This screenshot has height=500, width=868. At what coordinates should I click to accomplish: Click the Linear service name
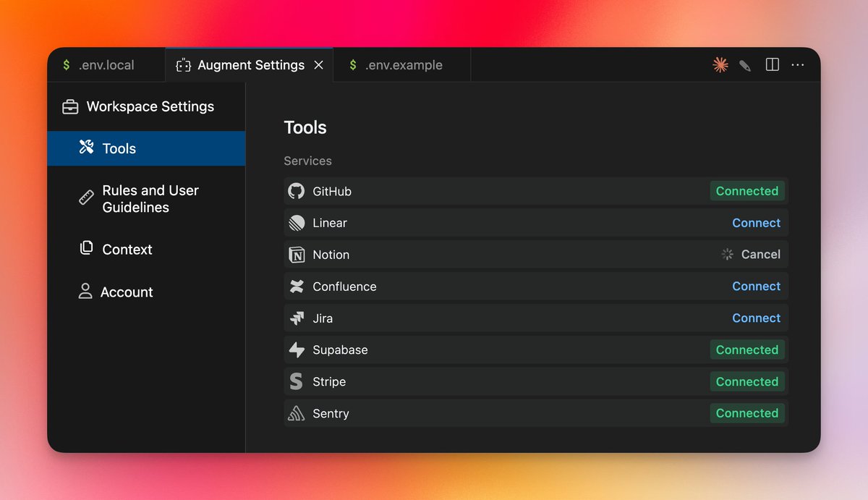330,223
